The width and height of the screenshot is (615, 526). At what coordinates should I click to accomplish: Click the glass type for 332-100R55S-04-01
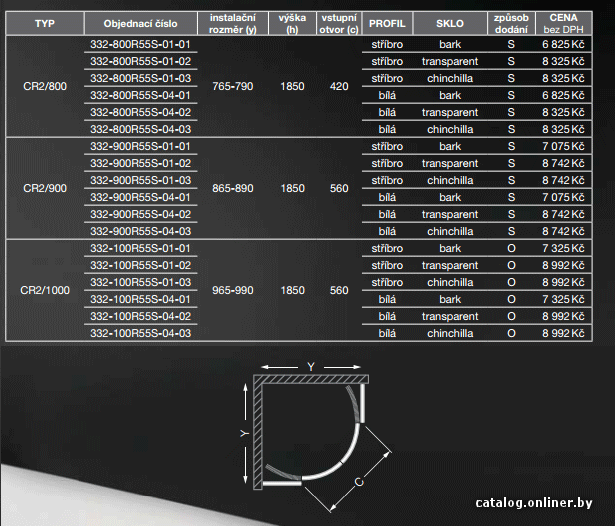[x=450, y=299]
